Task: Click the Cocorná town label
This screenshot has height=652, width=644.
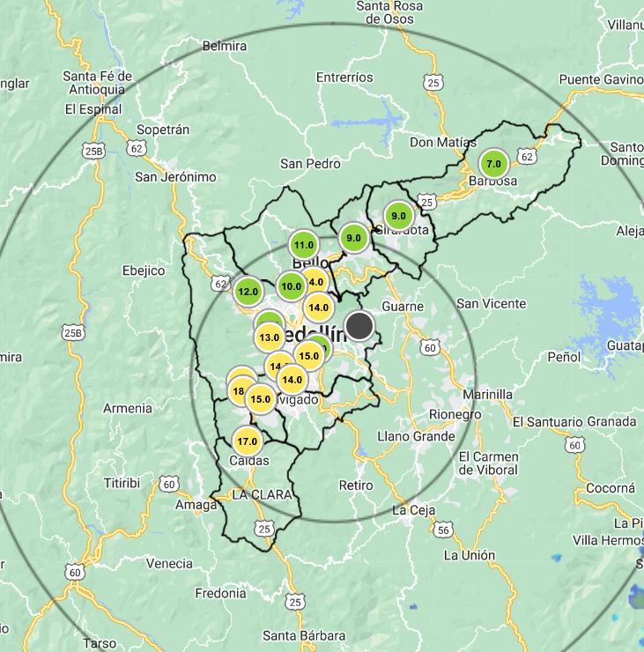Action: [611, 488]
